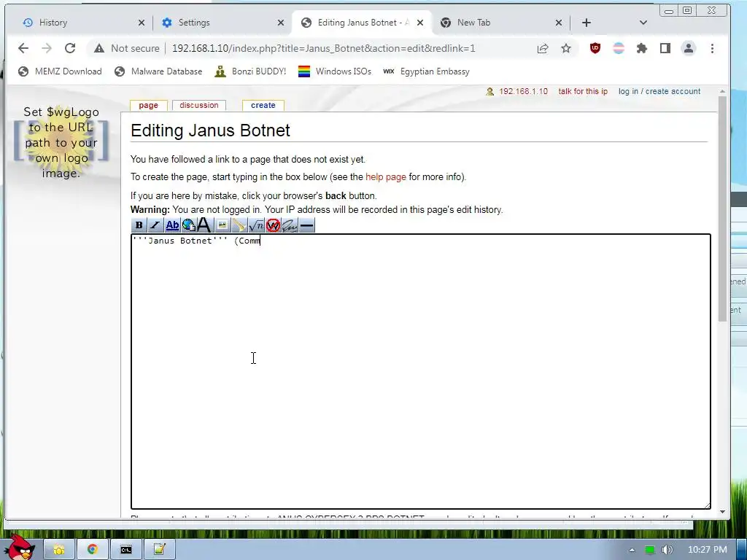Insert media file link horn icon
The width and height of the screenshot is (747, 560).
pyautogui.click(x=239, y=225)
